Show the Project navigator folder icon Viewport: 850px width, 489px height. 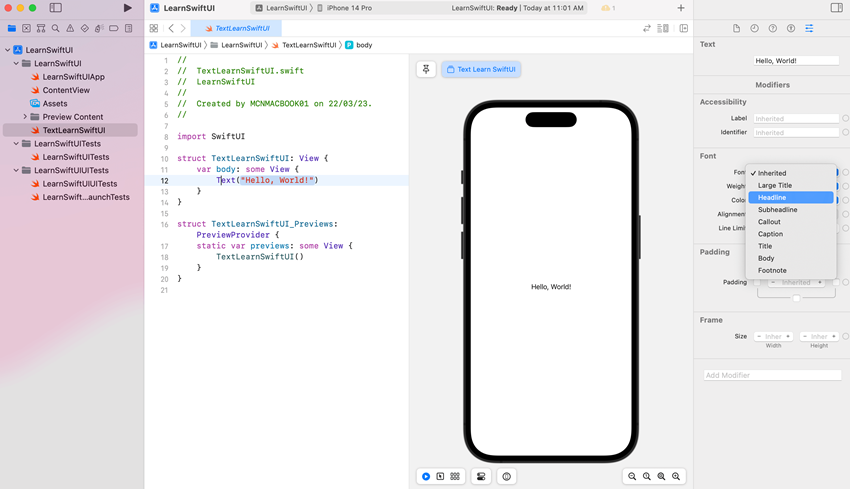click(11, 28)
